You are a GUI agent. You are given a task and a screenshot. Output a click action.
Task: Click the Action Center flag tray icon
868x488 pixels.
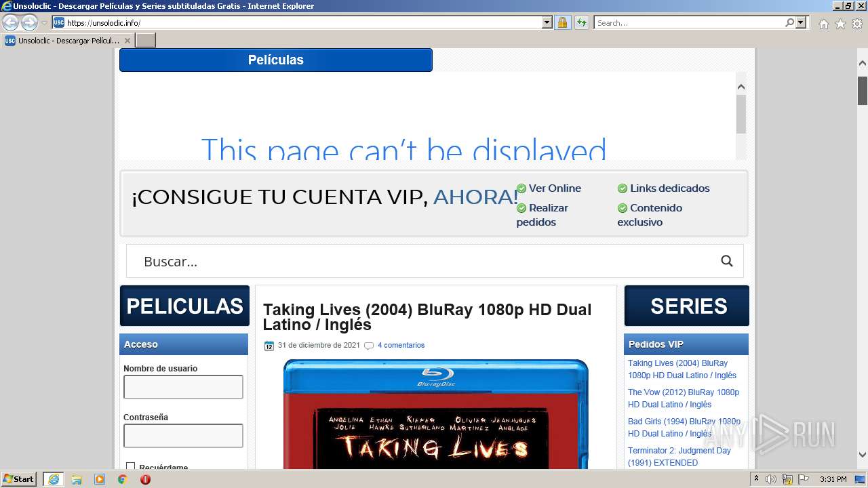tap(803, 479)
